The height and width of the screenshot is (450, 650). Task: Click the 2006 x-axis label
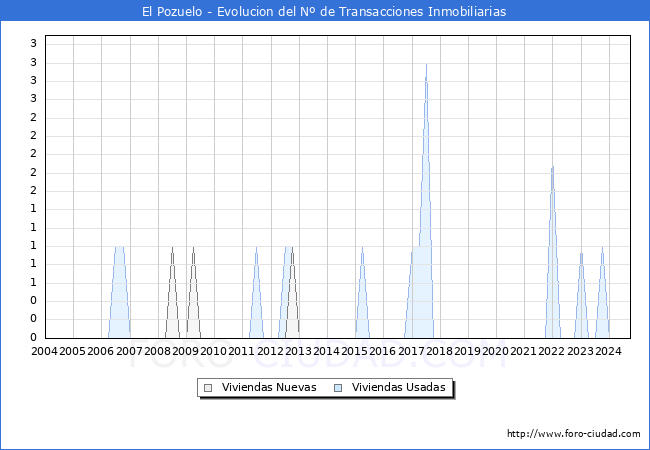[101, 351]
